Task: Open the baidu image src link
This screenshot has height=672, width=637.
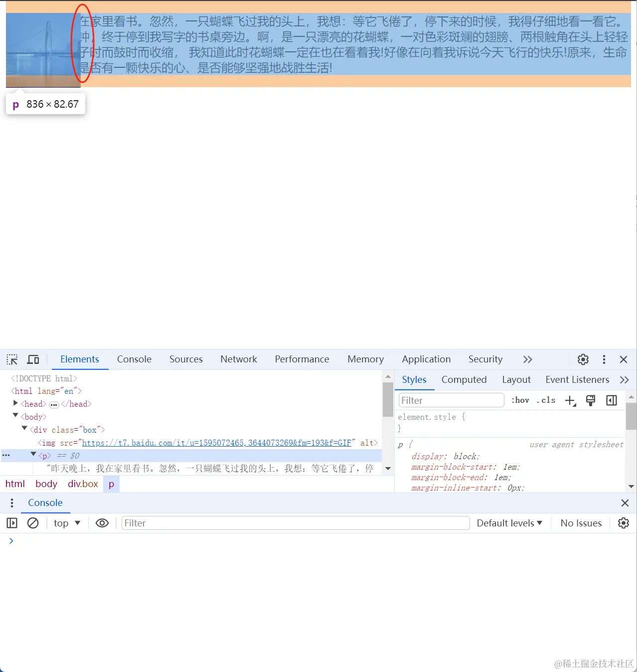Action: [217, 443]
